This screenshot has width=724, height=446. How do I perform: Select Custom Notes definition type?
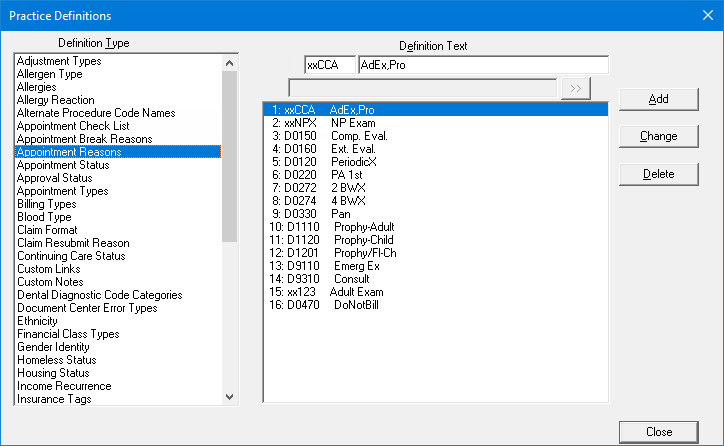(118, 282)
